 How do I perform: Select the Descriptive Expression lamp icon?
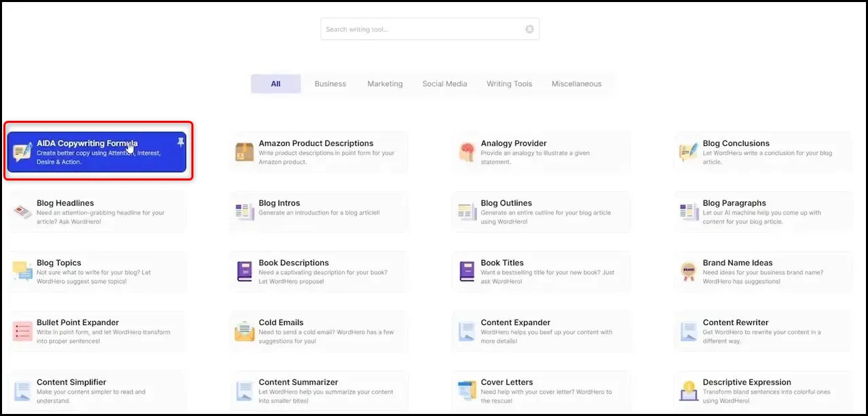click(x=688, y=389)
